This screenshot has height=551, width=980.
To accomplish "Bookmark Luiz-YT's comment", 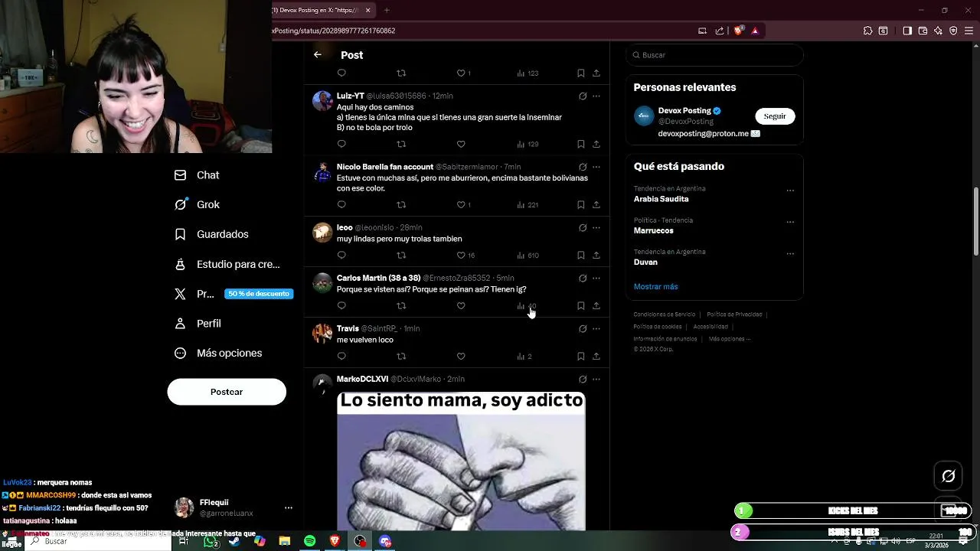I will 580,144.
